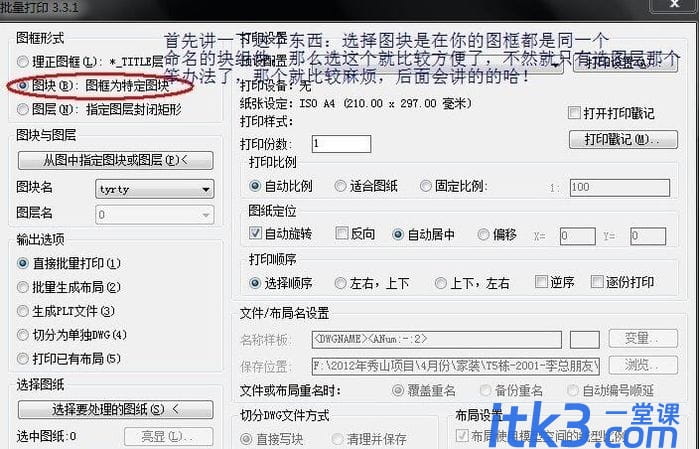Click the 名称样板 DWGNAME template field
Screen dimensions: 700x449
(437, 340)
